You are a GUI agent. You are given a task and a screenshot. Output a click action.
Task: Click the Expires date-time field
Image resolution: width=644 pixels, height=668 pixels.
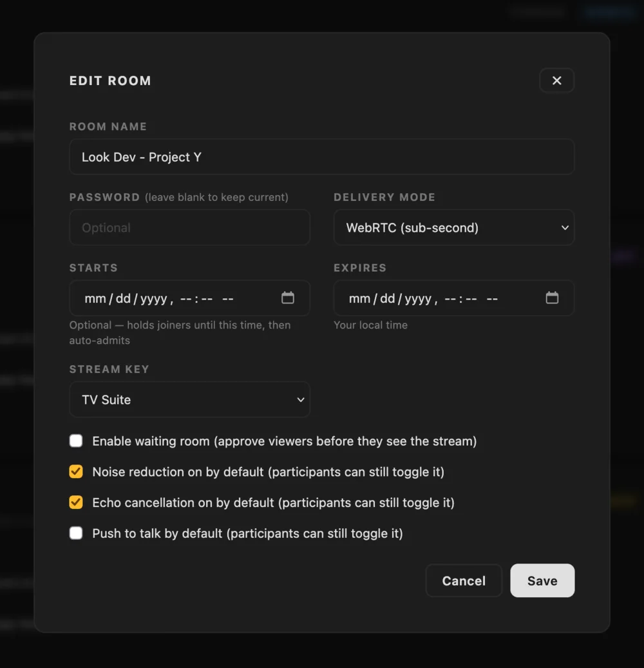(453, 298)
